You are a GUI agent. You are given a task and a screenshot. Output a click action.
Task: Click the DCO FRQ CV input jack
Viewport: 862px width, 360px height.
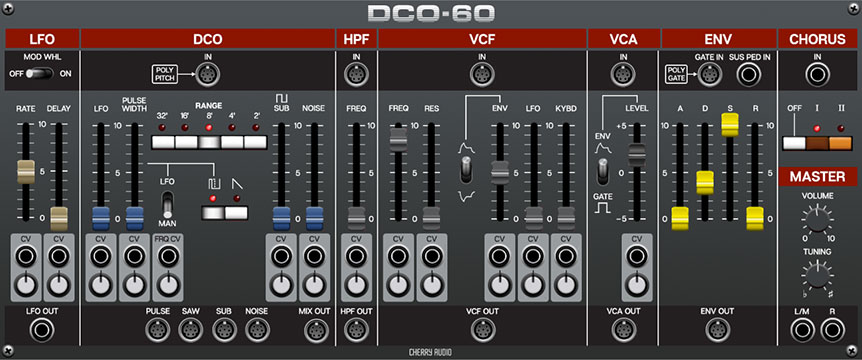pos(167,256)
